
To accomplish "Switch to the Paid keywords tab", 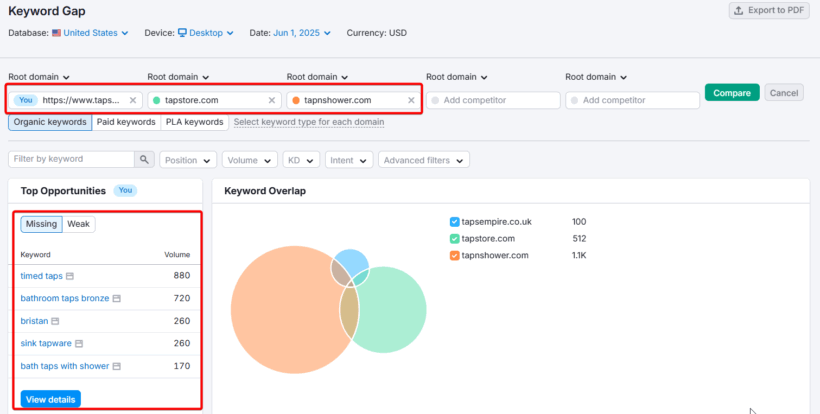I will 126,122.
